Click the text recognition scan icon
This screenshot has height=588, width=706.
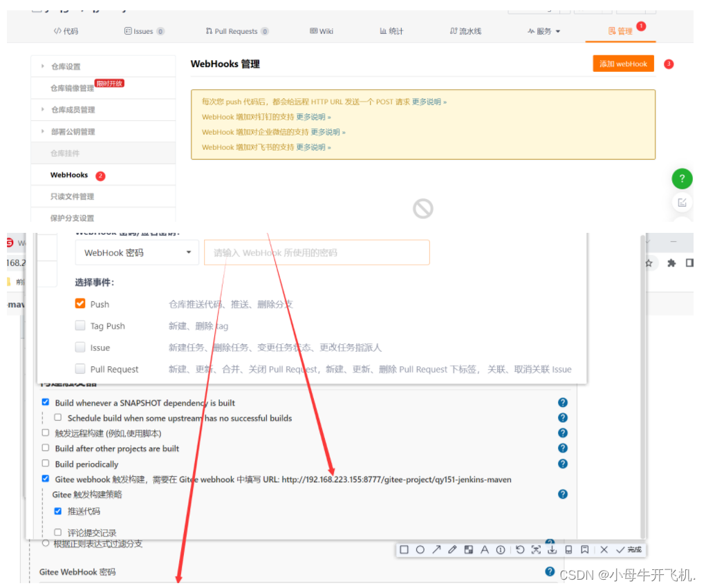(536, 550)
